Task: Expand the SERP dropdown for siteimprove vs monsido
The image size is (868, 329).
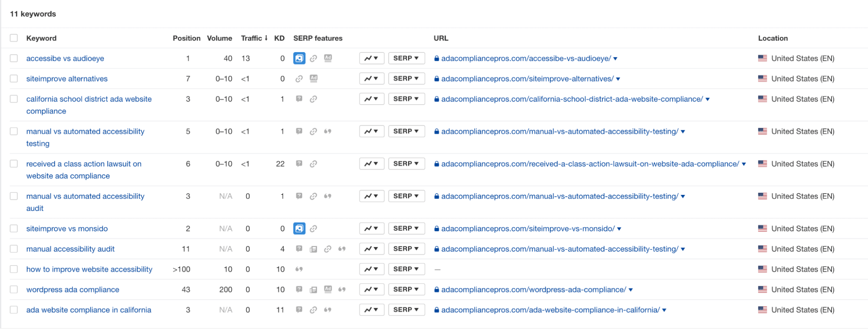Action: coord(406,228)
